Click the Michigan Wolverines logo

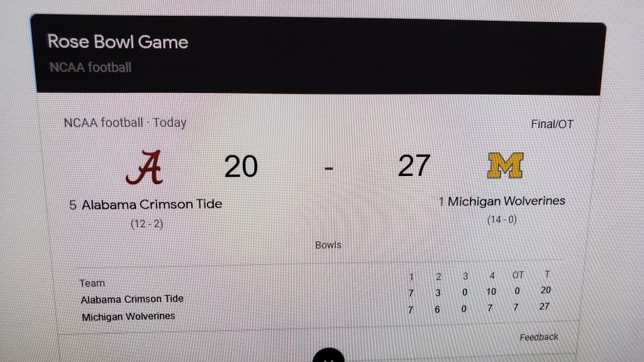[505, 166]
